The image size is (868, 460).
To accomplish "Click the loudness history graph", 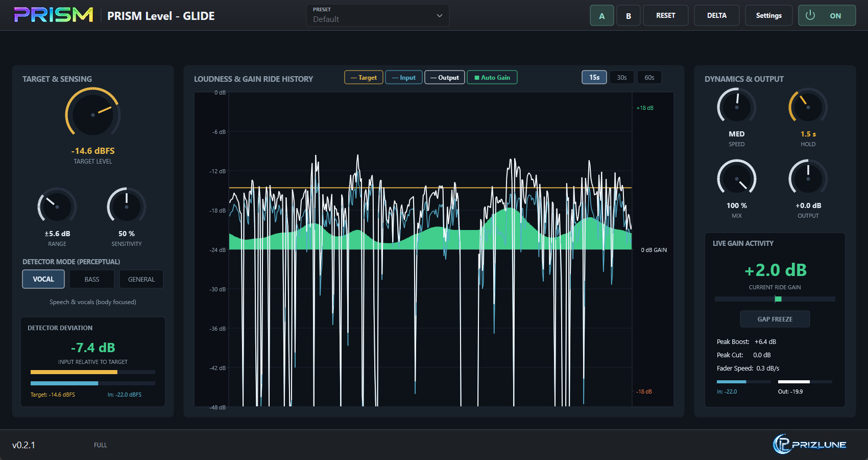I will pos(433,249).
